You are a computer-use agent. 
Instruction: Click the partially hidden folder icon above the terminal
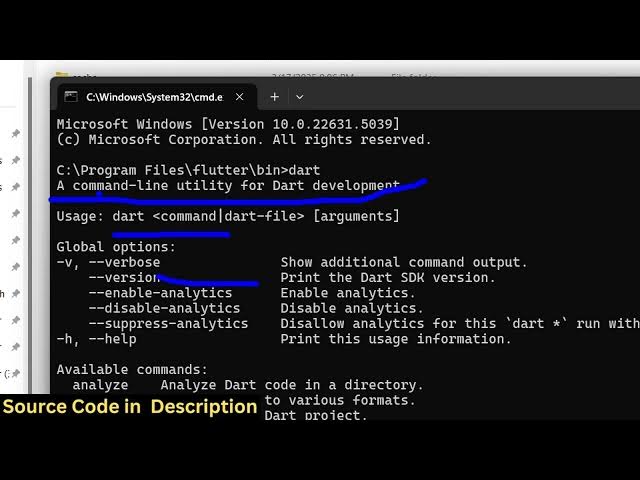pos(62,74)
